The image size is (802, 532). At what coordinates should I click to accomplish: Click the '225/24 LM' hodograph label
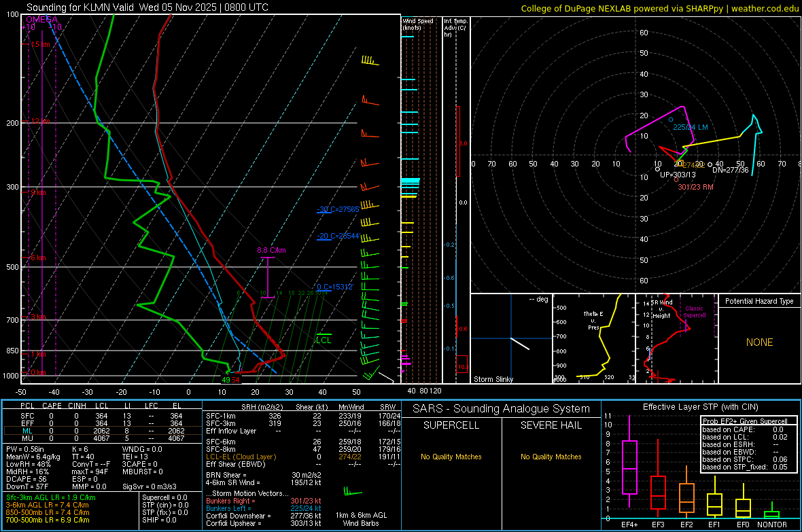click(690, 127)
